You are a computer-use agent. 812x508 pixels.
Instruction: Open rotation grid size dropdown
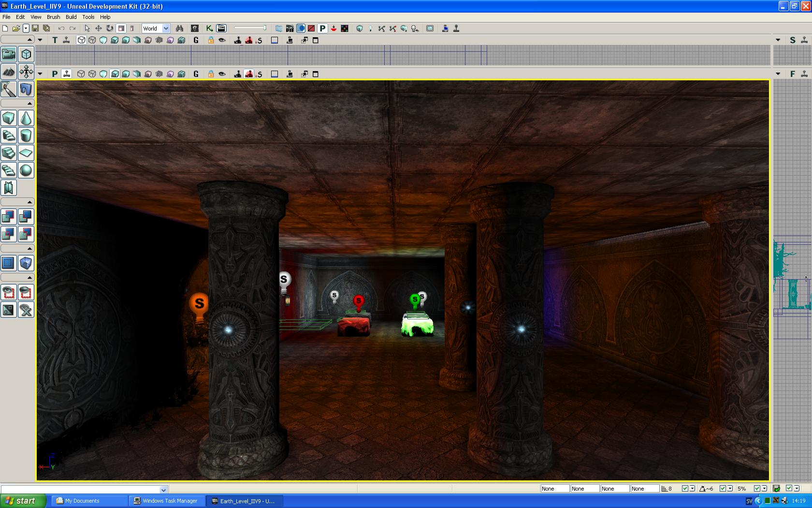(730, 489)
